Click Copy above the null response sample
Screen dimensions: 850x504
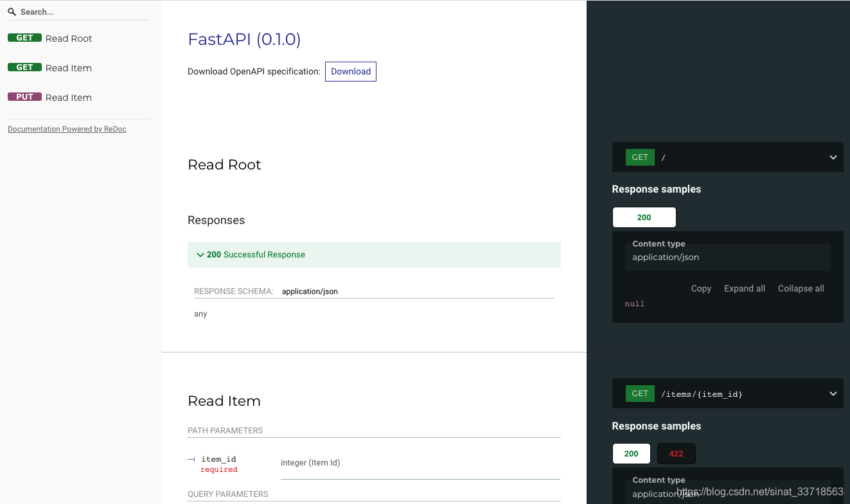(700, 288)
